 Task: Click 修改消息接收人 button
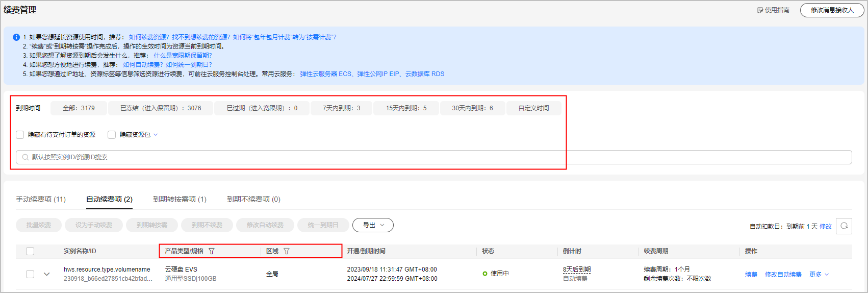tap(832, 10)
